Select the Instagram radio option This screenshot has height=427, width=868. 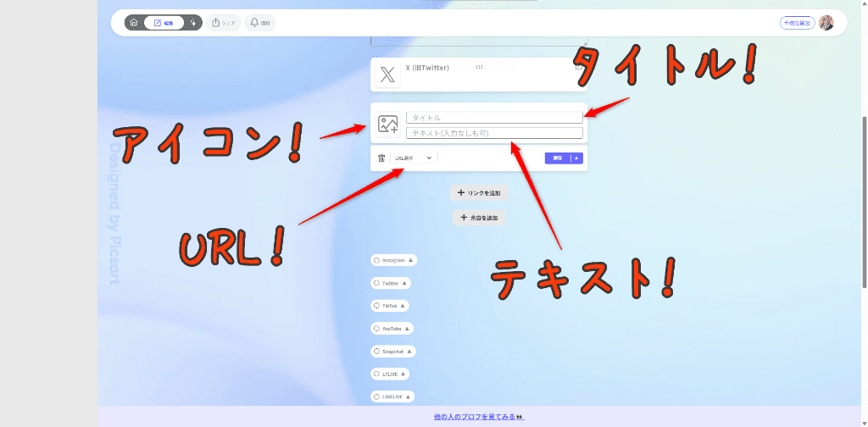click(x=376, y=260)
